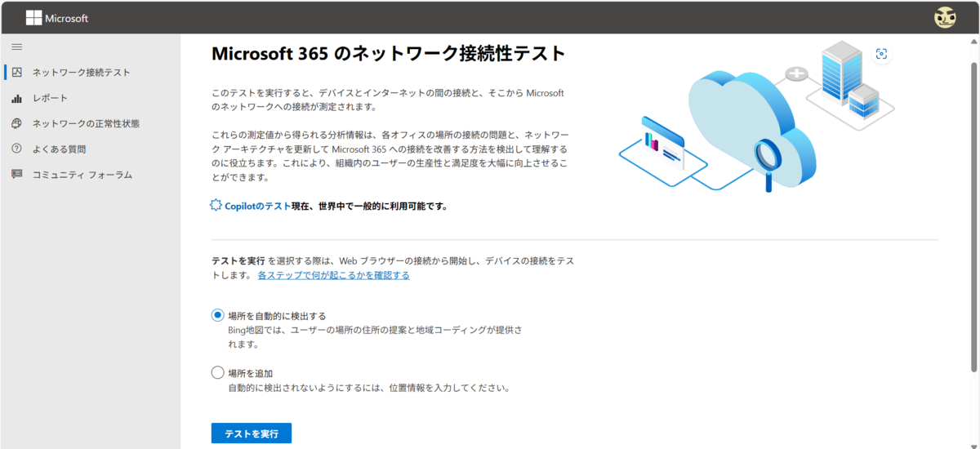Click the Copilot sparkle icon
980x449 pixels.
216,206
